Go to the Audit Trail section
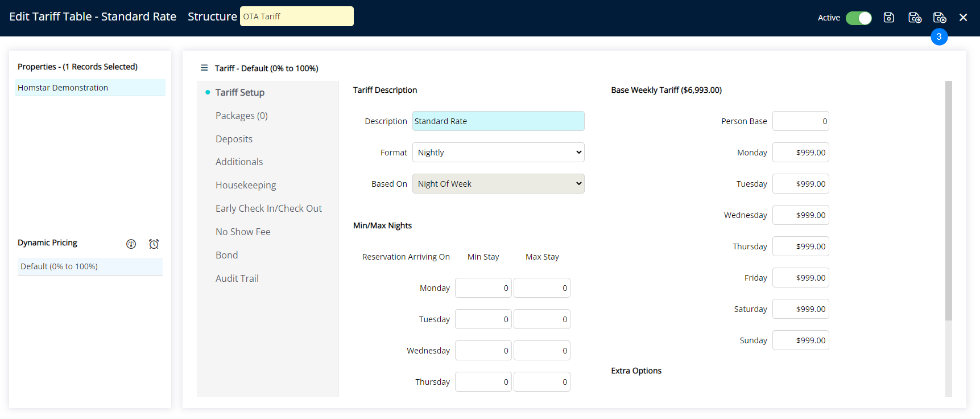The width and height of the screenshot is (980, 419). (237, 278)
